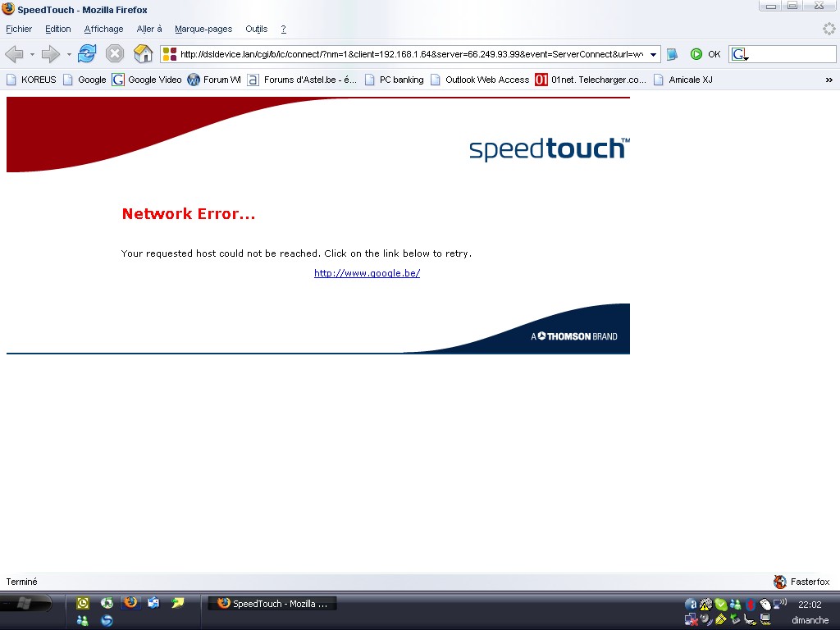
Task: Retry via the http://www.google.be/ link
Action: 367,273
